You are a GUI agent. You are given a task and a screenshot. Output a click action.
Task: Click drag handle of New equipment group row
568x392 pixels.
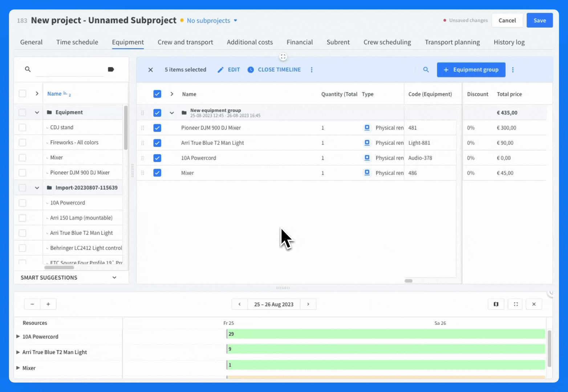(142, 113)
